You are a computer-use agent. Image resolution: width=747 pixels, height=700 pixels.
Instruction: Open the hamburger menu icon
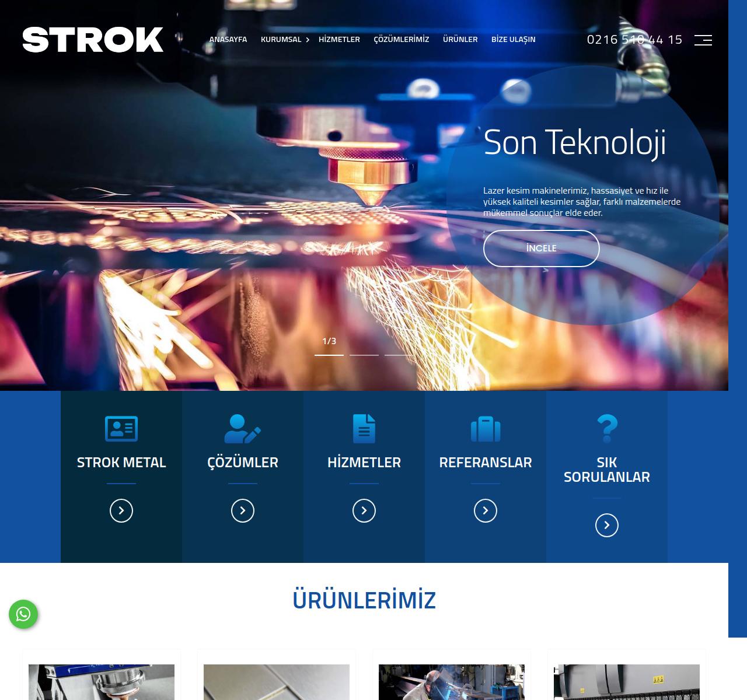pos(703,40)
